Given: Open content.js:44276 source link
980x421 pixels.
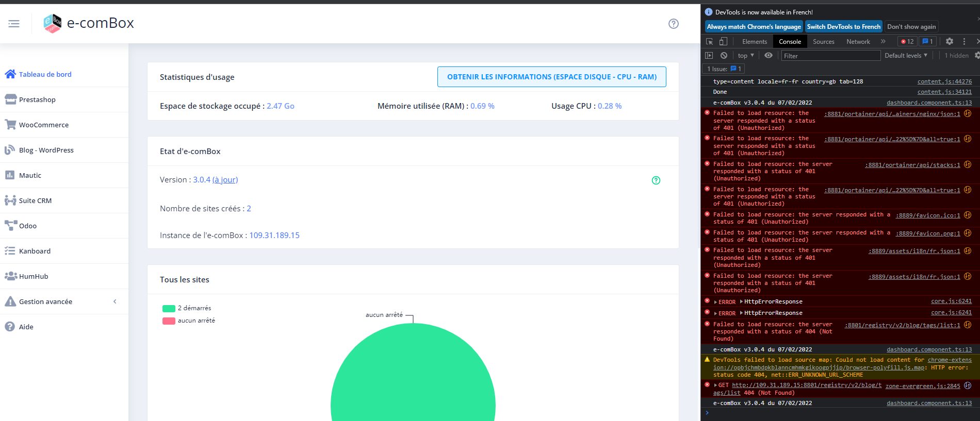Looking at the screenshot, I should [x=944, y=81].
